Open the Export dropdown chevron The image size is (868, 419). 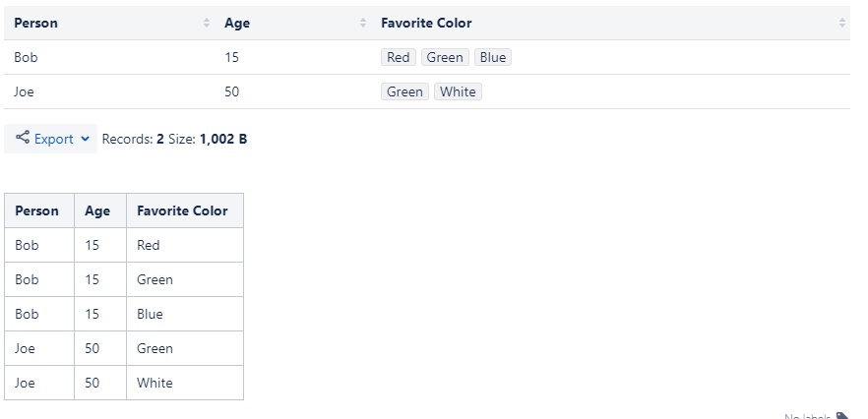(85, 139)
